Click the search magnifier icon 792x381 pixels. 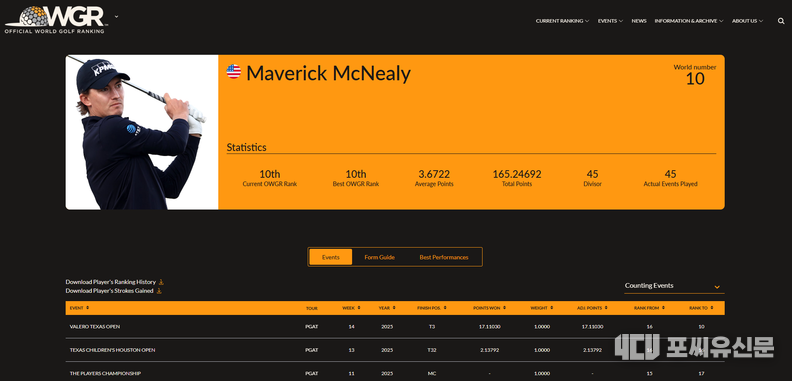[781, 21]
